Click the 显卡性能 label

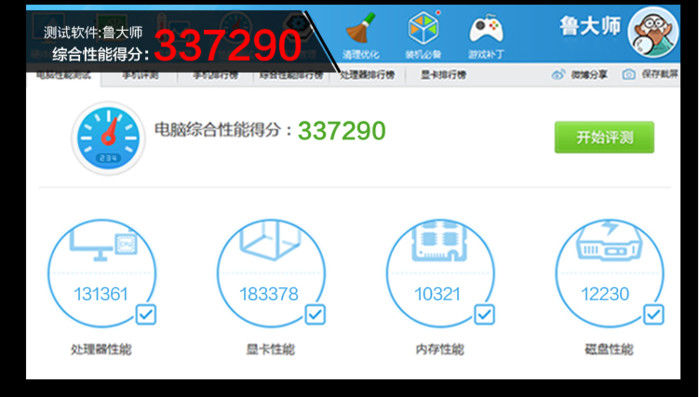(x=271, y=349)
